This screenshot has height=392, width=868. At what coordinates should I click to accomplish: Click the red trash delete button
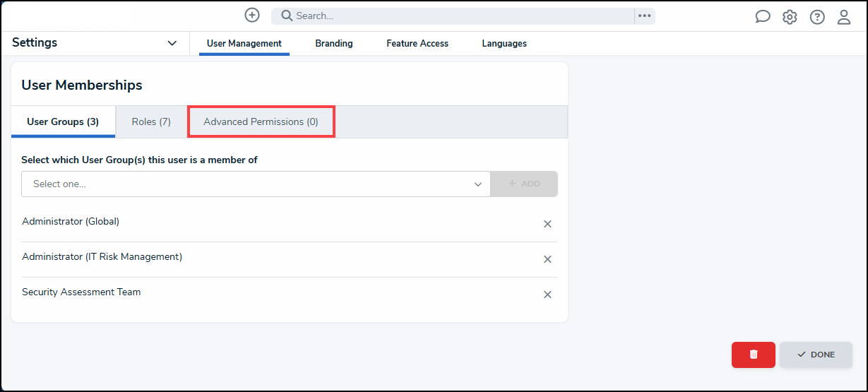tap(754, 355)
